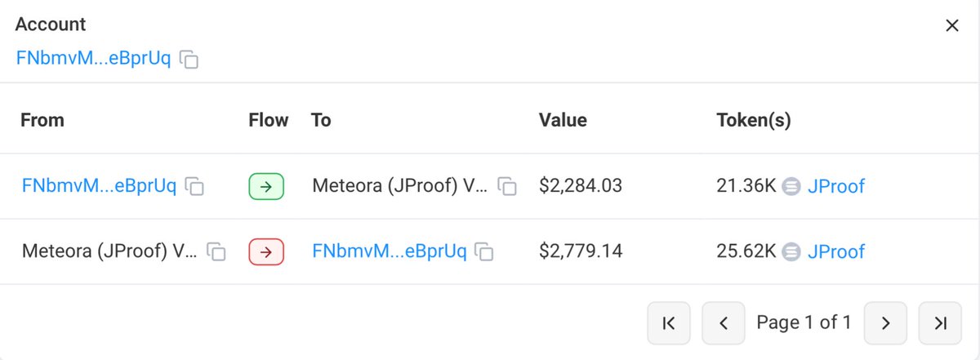
Task: Copy the To address in second row
Action: [x=485, y=251]
